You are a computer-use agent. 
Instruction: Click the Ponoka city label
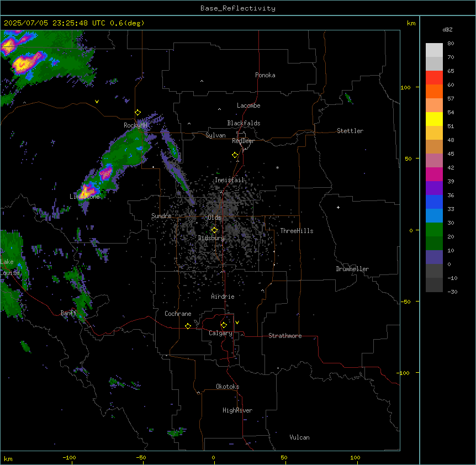click(265, 75)
